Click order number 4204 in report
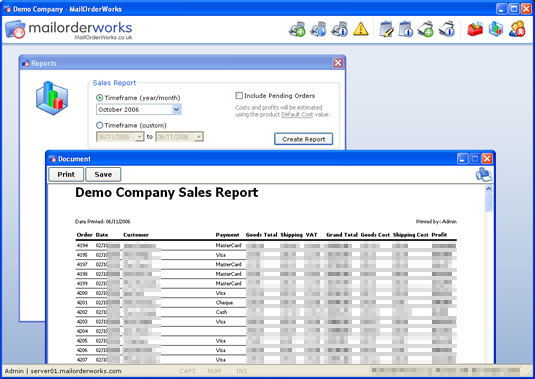Viewport: 535px width, 379px height. 82,331
